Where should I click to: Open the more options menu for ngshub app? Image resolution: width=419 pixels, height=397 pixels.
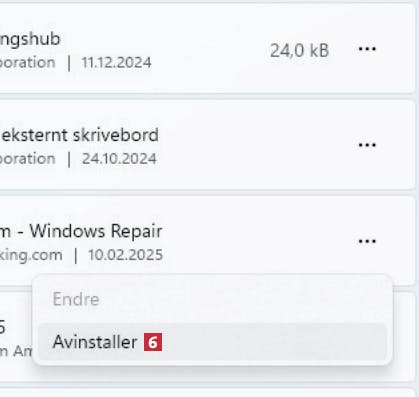367,49
